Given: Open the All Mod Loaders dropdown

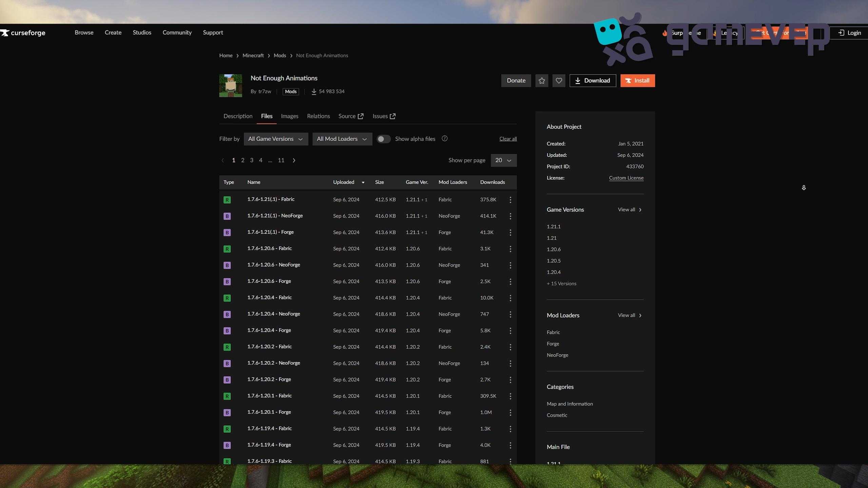Looking at the screenshot, I should tap(342, 139).
